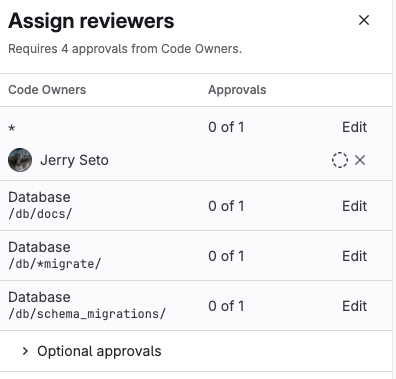This screenshot has height=379, width=396.
Task: Click the Code Owners column header
Action: coord(47,90)
